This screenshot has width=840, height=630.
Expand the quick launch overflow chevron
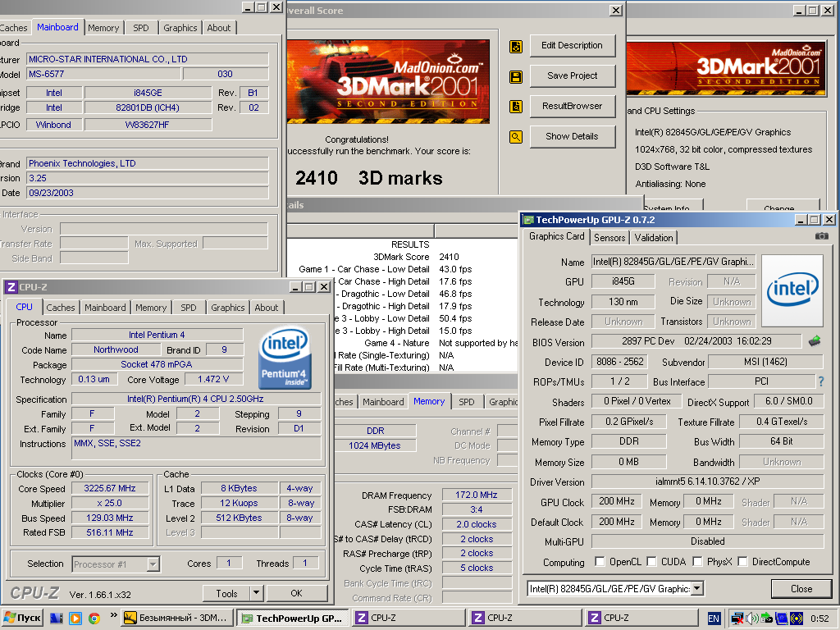click(113, 615)
